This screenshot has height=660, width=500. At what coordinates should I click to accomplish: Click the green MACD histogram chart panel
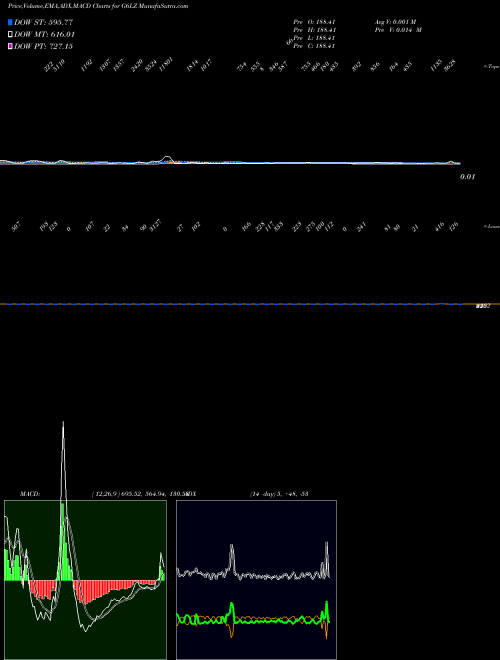click(x=85, y=580)
